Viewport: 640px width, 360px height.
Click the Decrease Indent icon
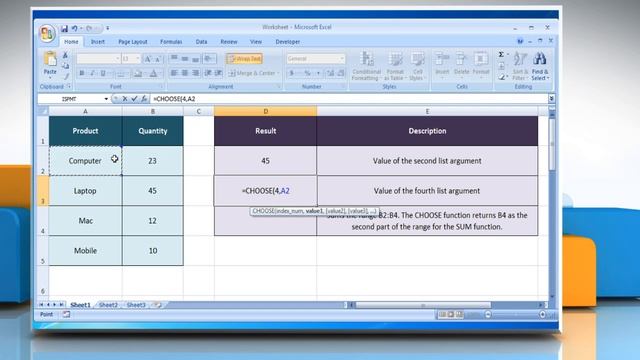(208, 73)
